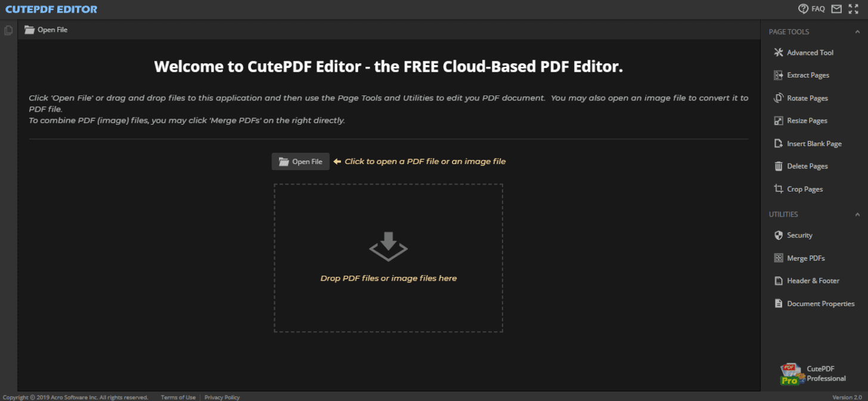Click the center Open File button
The width and height of the screenshot is (868, 401).
(x=300, y=161)
